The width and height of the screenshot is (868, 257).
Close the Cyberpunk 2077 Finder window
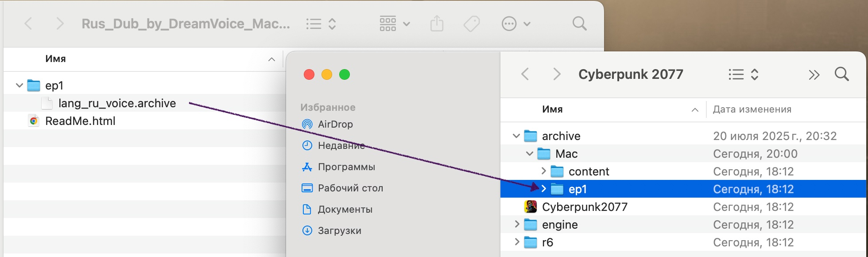(309, 74)
